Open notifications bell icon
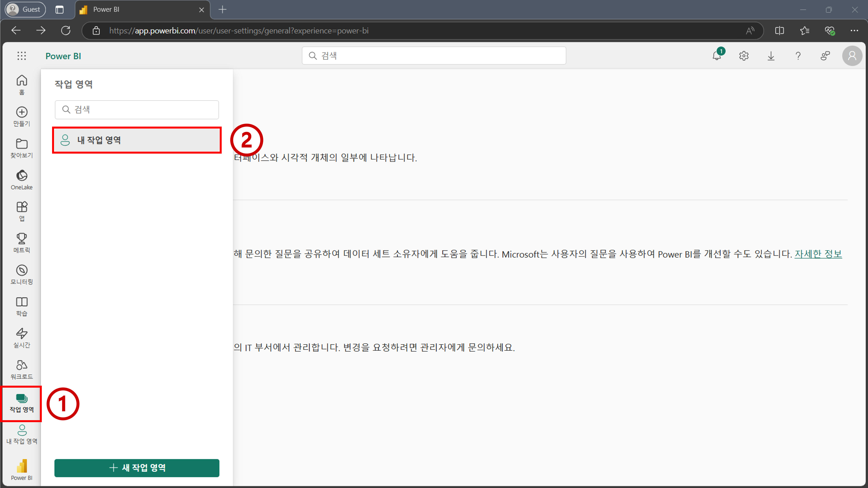This screenshot has height=488, width=868. (717, 56)
